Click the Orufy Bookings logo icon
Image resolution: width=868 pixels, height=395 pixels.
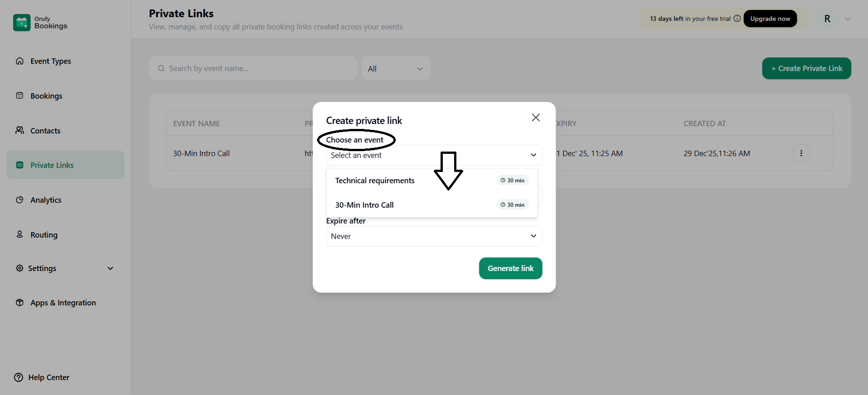pyautogui.click(x=22, y=23)
